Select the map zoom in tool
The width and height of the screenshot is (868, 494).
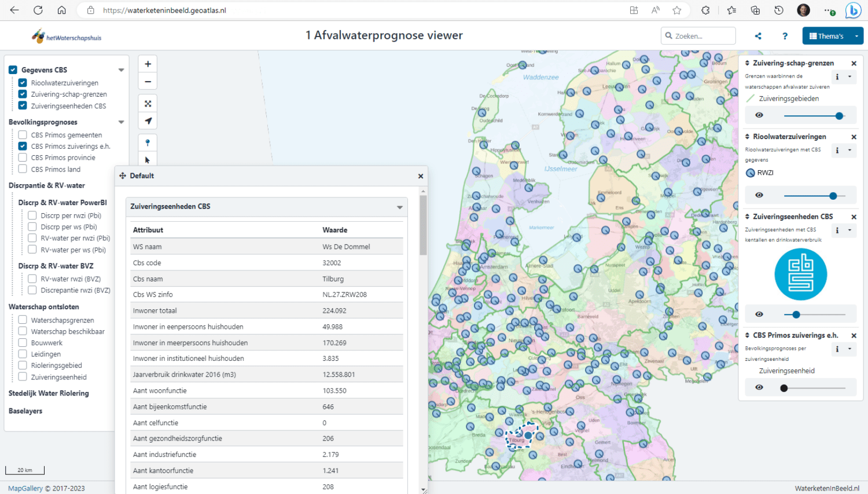(148, 64)
